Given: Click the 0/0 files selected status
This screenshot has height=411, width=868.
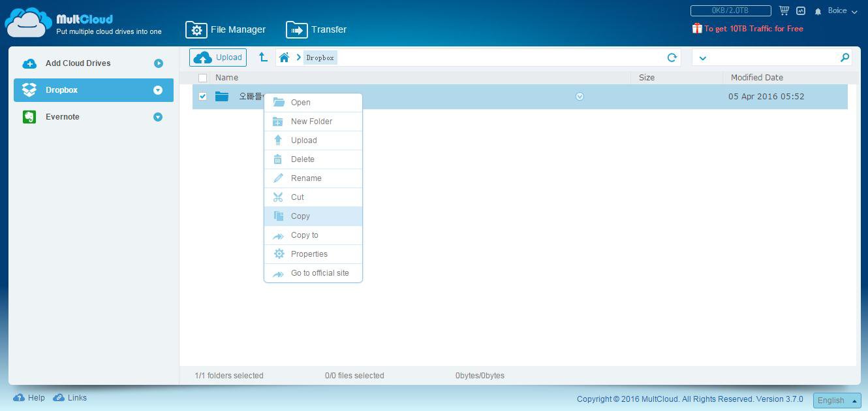Looking at the screenshot, I should 354,376.
